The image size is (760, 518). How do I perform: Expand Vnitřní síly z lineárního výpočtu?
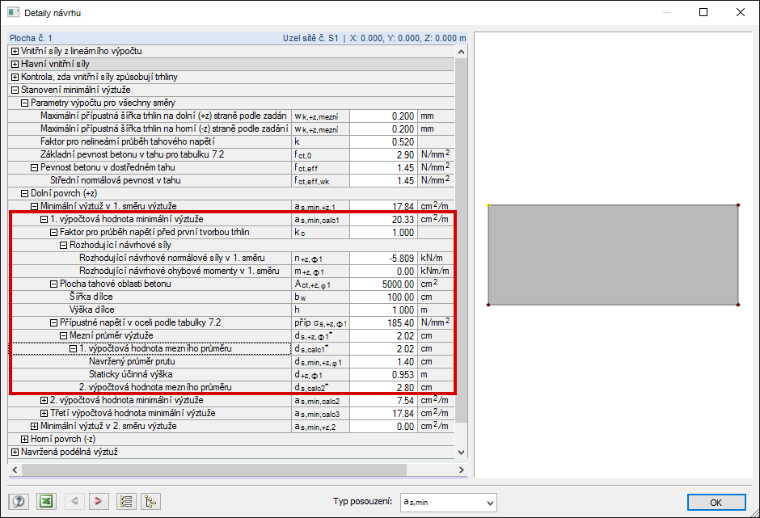(15, 51)
